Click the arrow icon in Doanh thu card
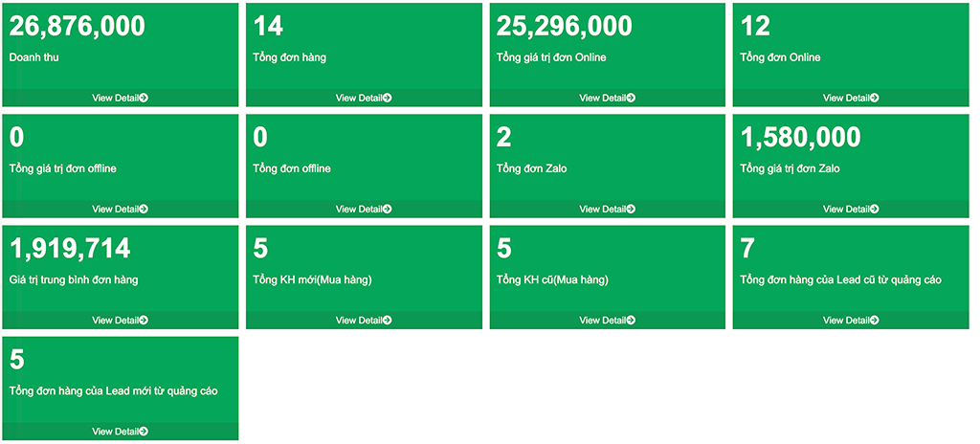The width and height of the screenshot is (980, 444). (144, 98)
